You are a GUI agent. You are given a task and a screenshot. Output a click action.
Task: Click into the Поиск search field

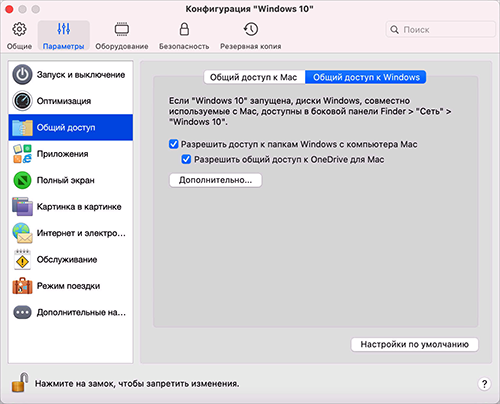point(441,30)
